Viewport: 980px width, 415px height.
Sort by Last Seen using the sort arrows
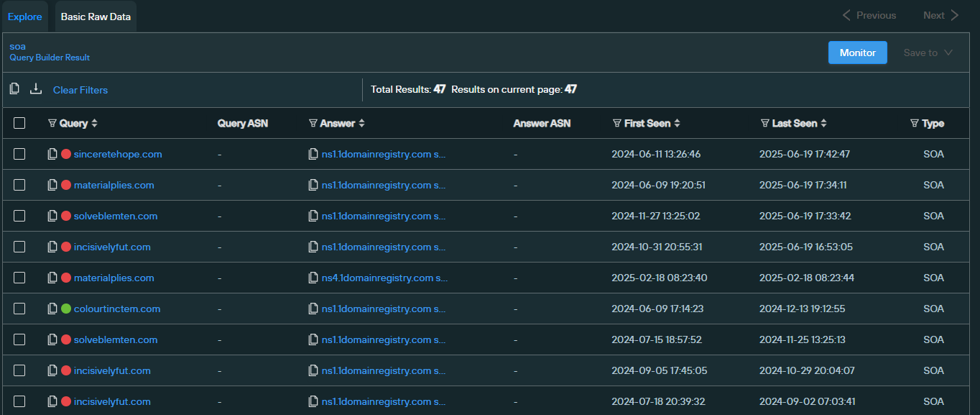823,123
